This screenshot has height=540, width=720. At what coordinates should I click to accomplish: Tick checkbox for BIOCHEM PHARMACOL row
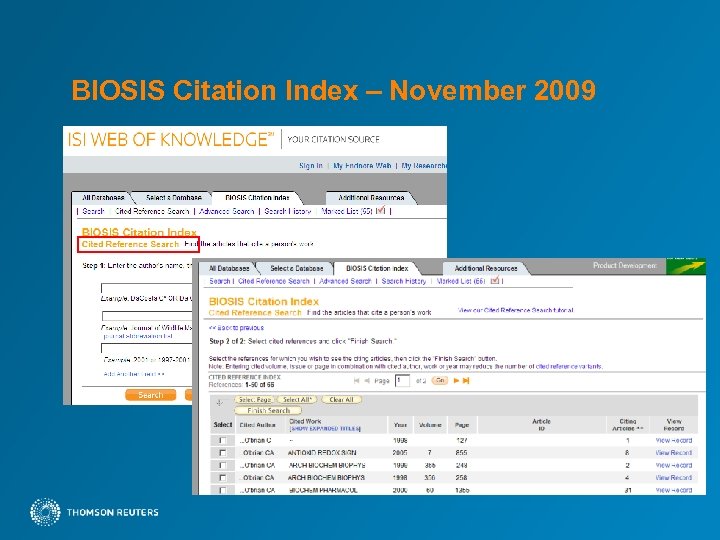point(223,490)
